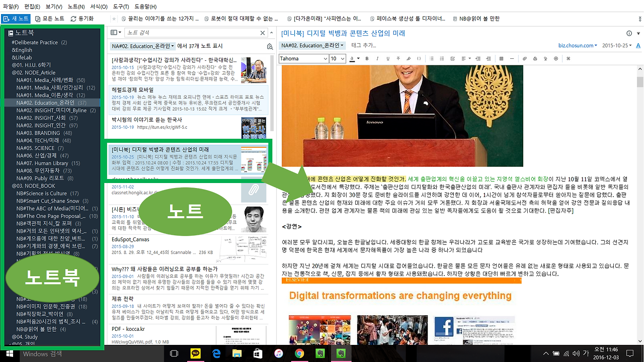
Task: Open note info via the info icon
Action: coord(628,33)
